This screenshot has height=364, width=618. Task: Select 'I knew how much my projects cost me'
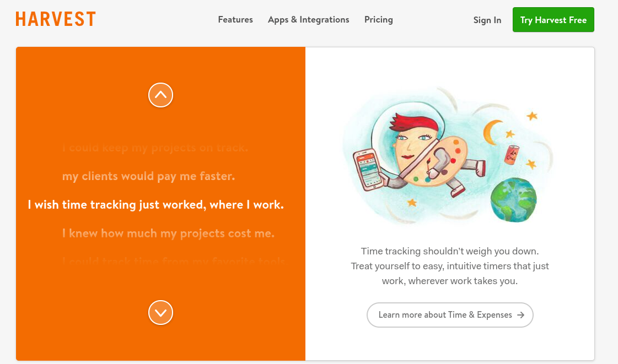click(168, 233)
